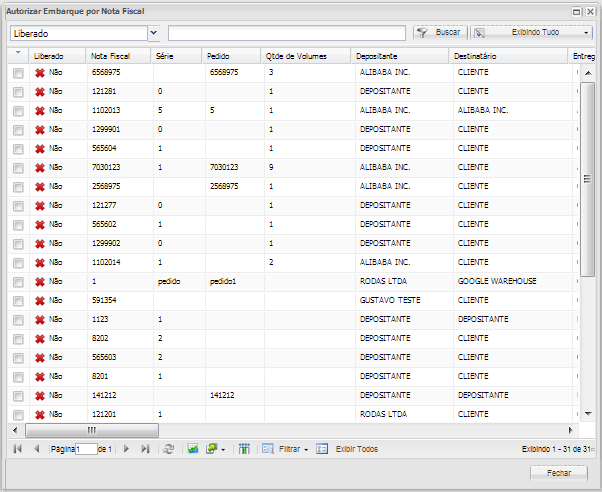Sort by Nota Fiscal column header
This screenshot has width=602, height=492.
[118, 56]
